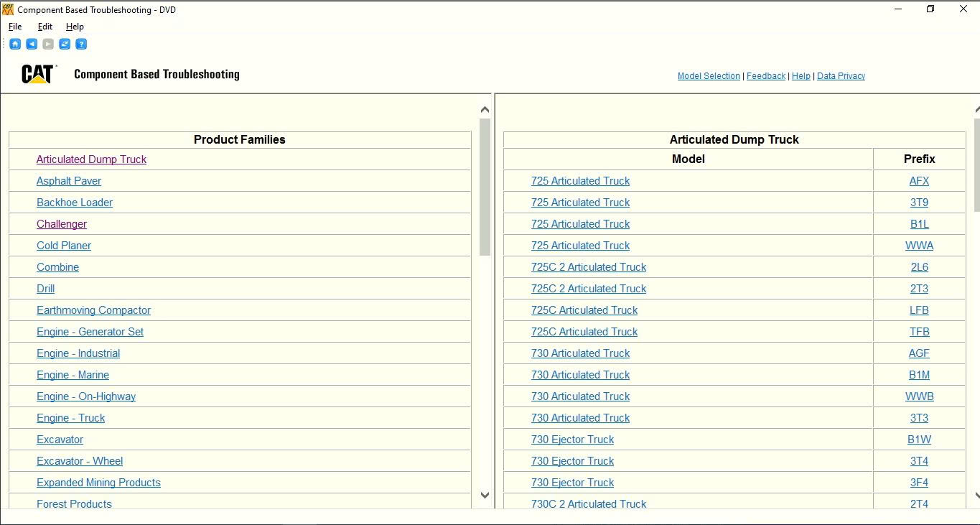Click the CAT logo in the header
This screenshot has height=525, width=980.
pyautogui.click(x=38, y=74)
